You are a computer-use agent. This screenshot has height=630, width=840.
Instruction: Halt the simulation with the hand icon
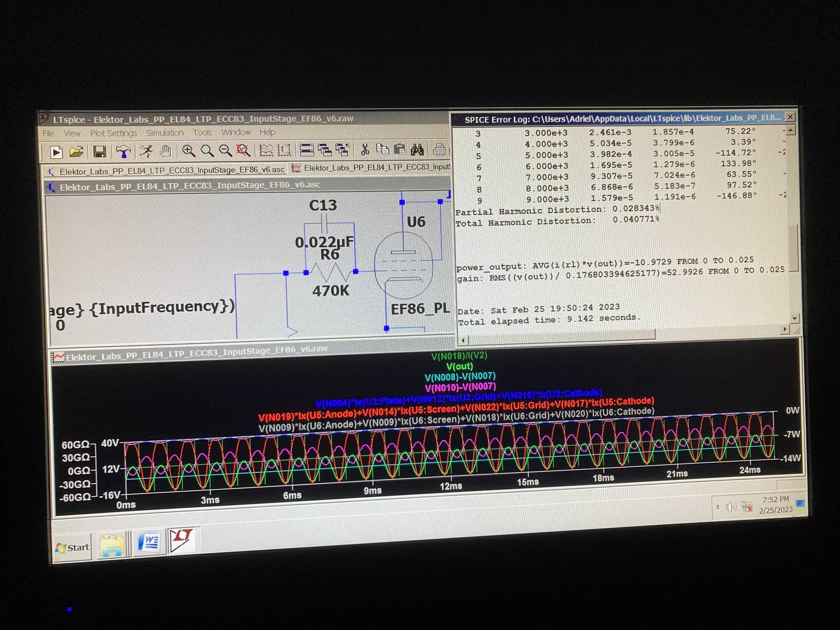point(166,151)
